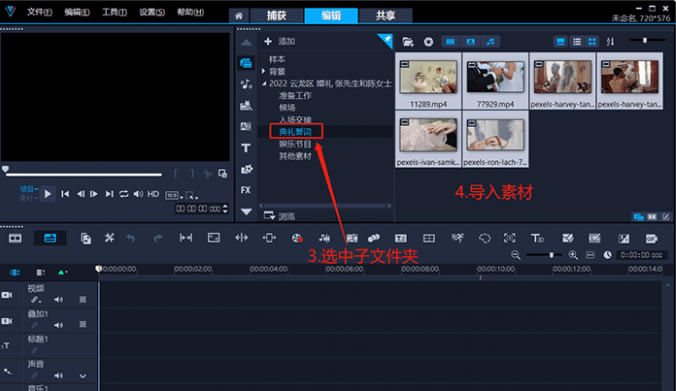Open the FX filter library
This screenshot has height=391, width=676.
pos(246,190)
